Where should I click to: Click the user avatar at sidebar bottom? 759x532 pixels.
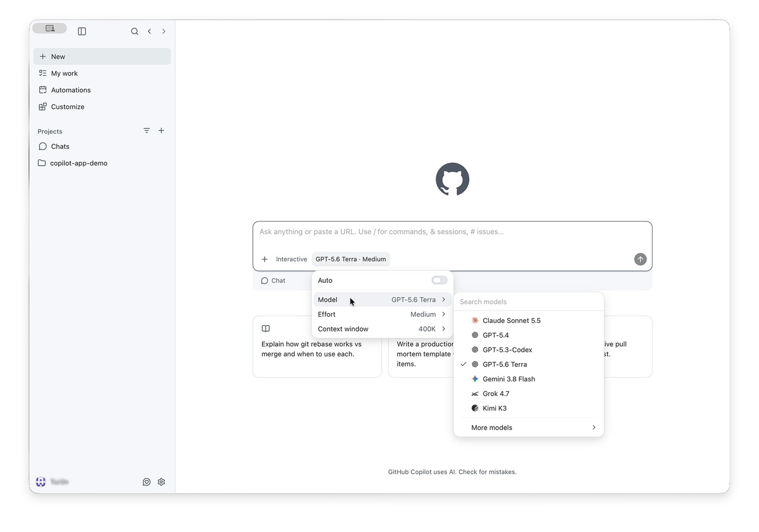(x=41, y=482)
